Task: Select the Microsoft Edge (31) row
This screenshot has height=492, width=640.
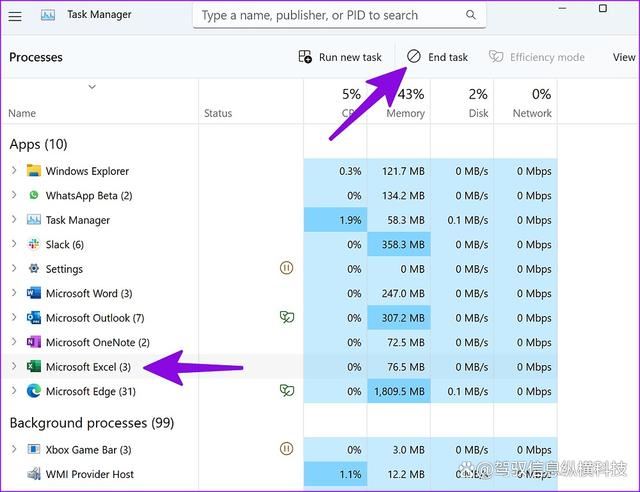Action: coord(91,392)
